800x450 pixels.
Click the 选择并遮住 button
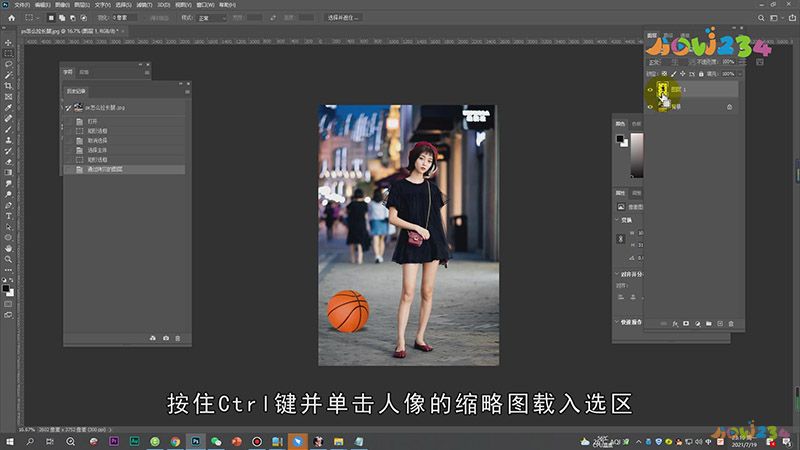point(343,18)
